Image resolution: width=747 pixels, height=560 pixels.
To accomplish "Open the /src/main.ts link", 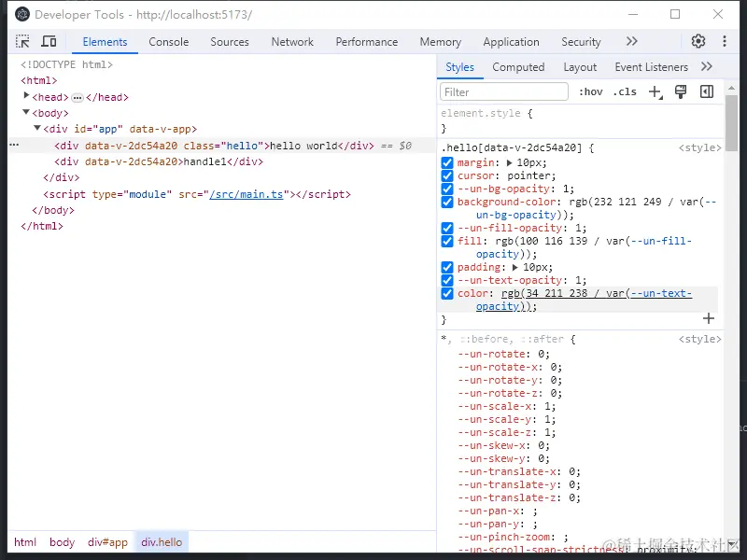I will pyautogui.click(x=246, y=194).
